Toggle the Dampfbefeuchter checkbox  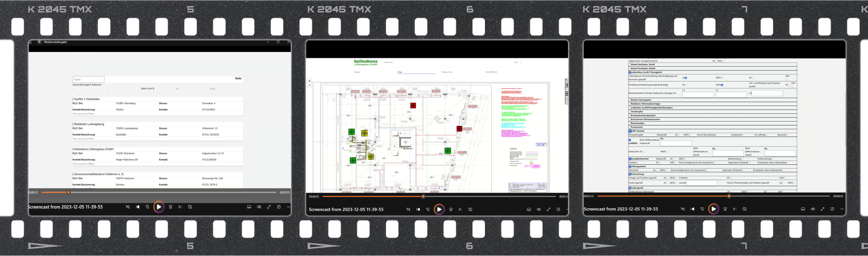[630, 159]
